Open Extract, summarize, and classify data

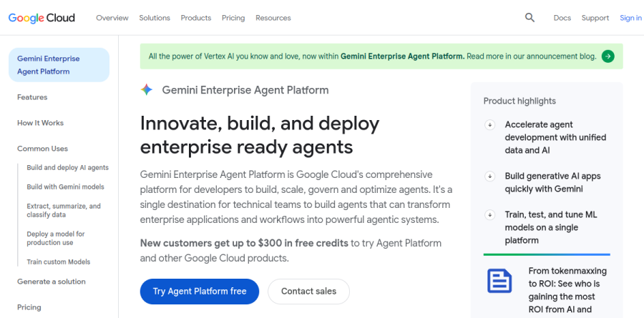coord(64,211)
